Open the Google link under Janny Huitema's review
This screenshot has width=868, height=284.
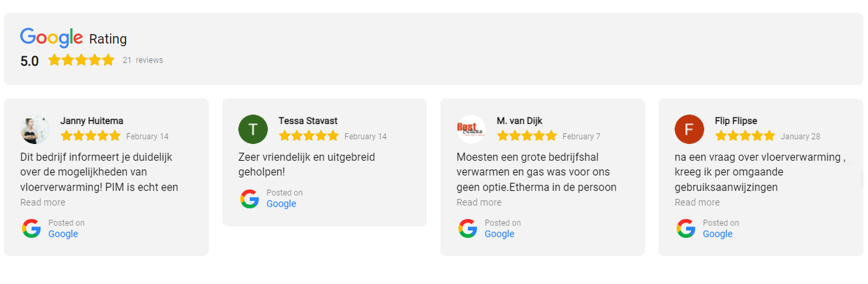click(x=63, y=234)
